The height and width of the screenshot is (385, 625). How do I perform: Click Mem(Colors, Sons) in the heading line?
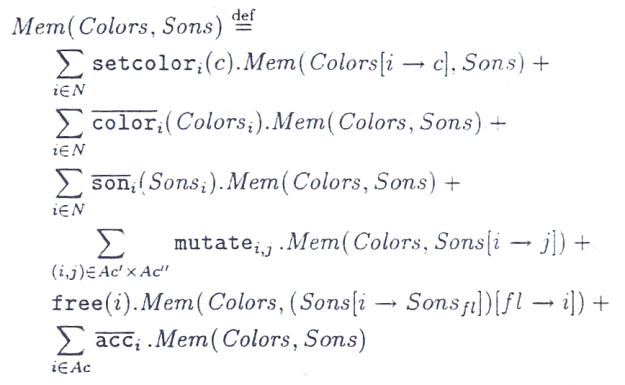tap(117, 27)
